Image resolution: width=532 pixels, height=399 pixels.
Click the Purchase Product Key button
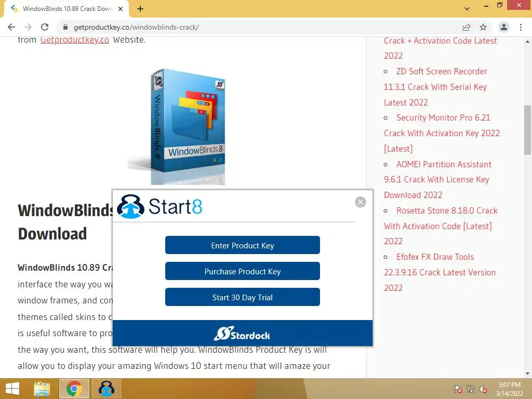click(242, 271)
